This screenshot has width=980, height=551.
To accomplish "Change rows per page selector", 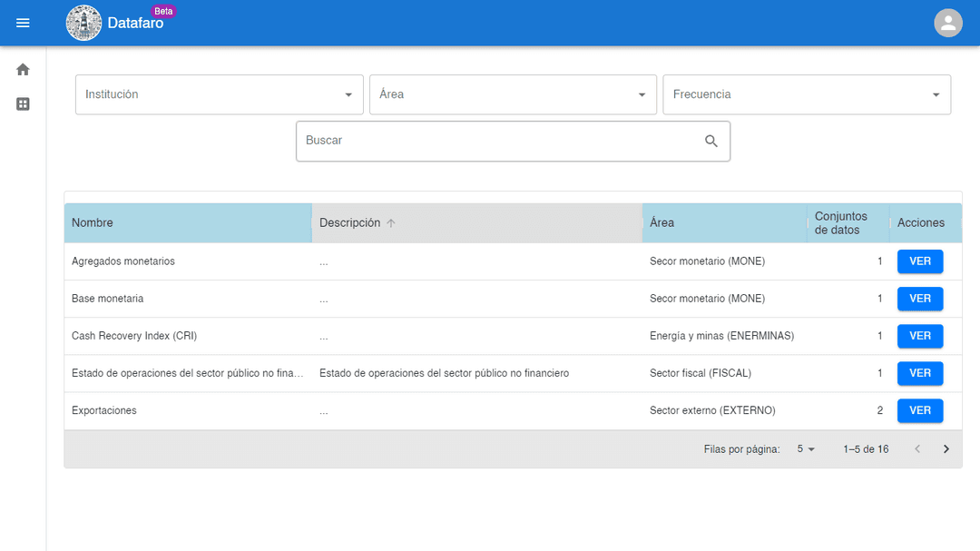I will 806,449.
